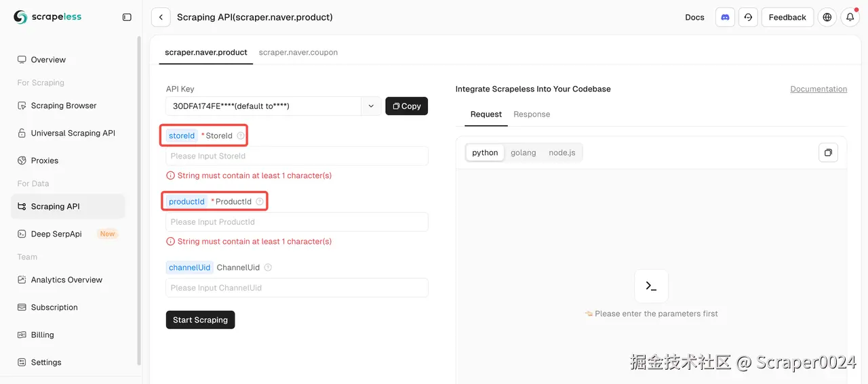Expand the API Key dropdown
This screenshot has height=384, width=868.
click(x=371, y=106)
